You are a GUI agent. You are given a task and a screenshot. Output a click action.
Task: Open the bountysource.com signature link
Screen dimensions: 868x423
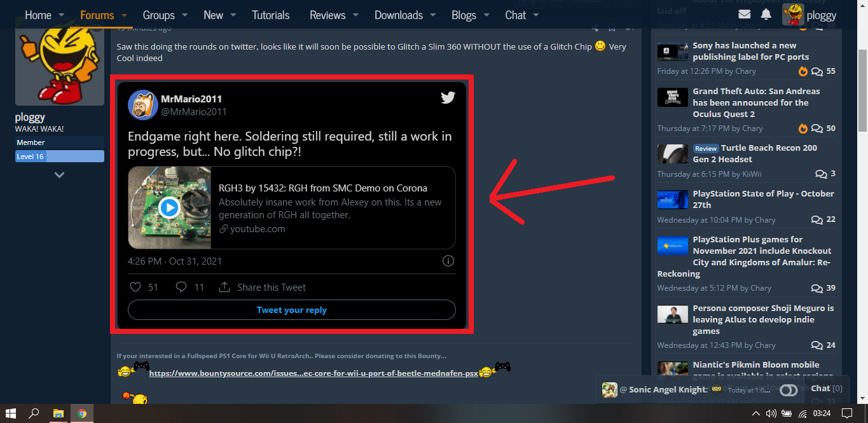[x=313, y=373]
